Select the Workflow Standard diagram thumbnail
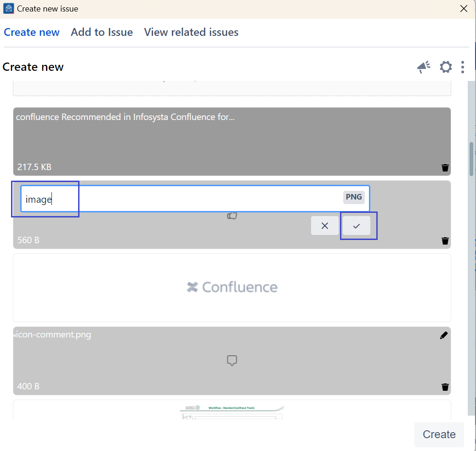Viewport: 476px width, 451px height. (x=232, y=411)
